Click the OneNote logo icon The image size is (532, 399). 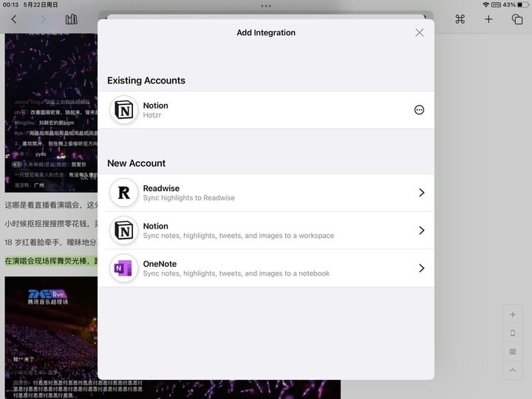pyautogui.click(x=124, y=268)
